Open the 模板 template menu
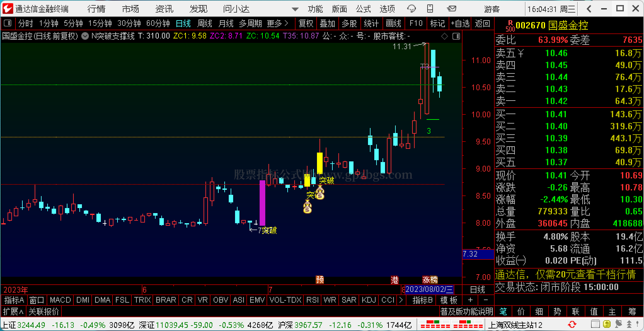Screen dimensions: 644x331 (x=449, y=300)
